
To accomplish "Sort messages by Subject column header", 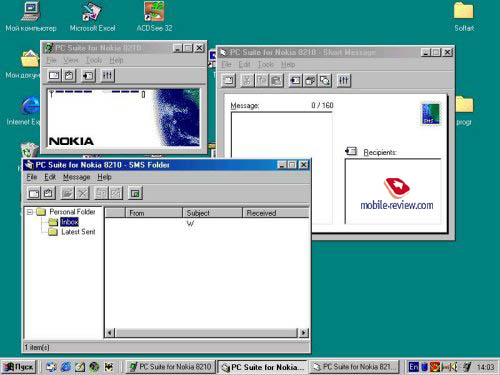I will pos(212,213).
